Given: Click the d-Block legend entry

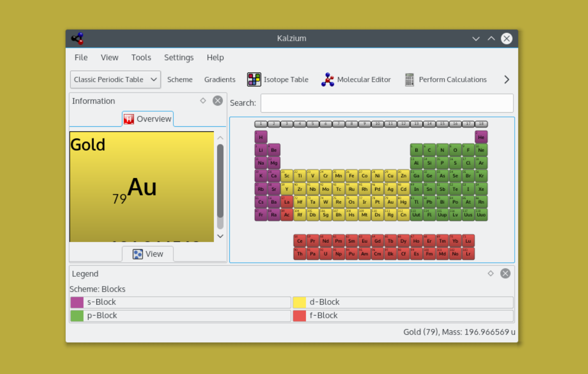Looking at the screenshot, I should (x=403, y=302).
